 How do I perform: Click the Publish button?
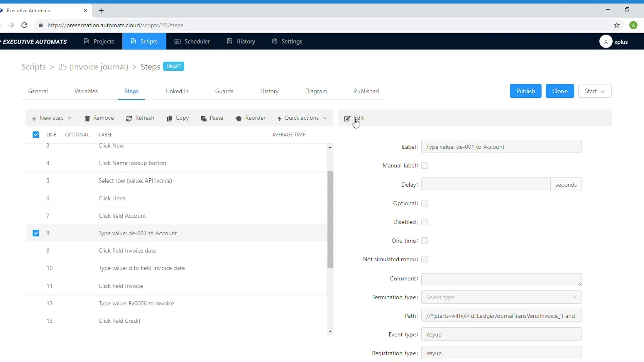click(x=525, y=91)
